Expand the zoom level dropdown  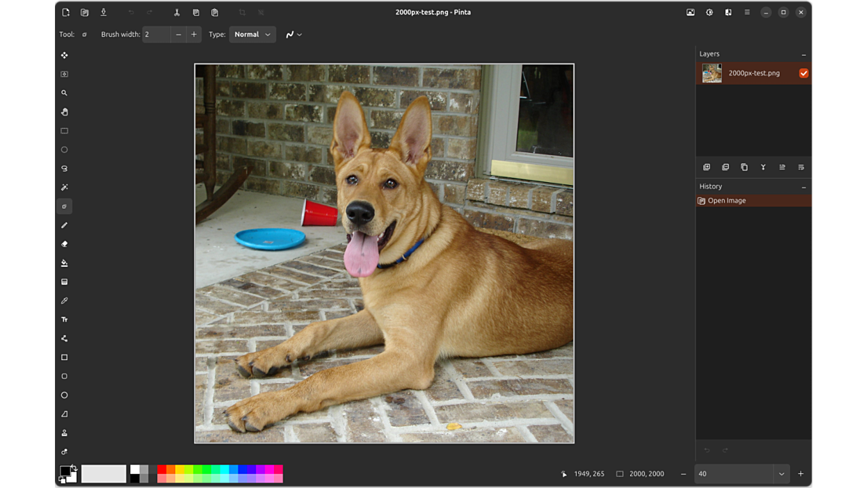[x=781, y=474]
